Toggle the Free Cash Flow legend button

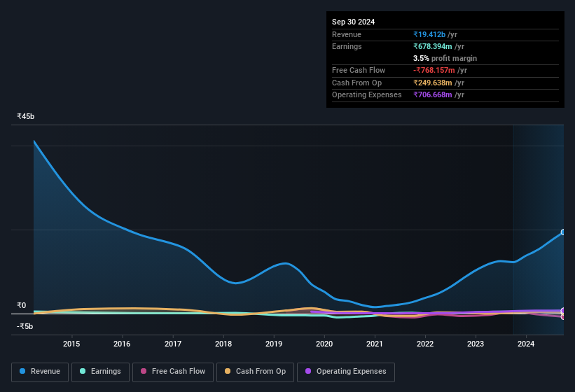tap(173, 372)
